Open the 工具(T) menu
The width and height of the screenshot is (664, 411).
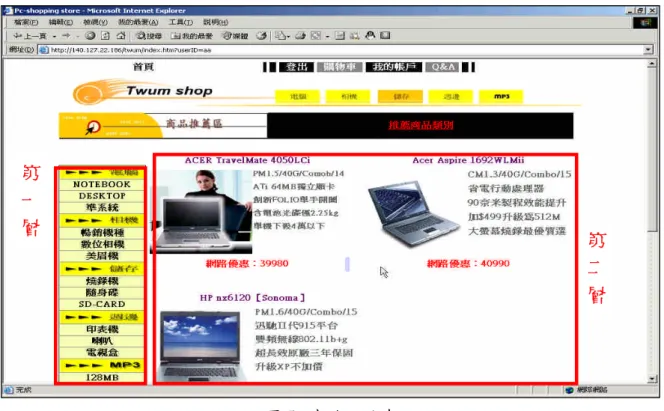[180, 22]
